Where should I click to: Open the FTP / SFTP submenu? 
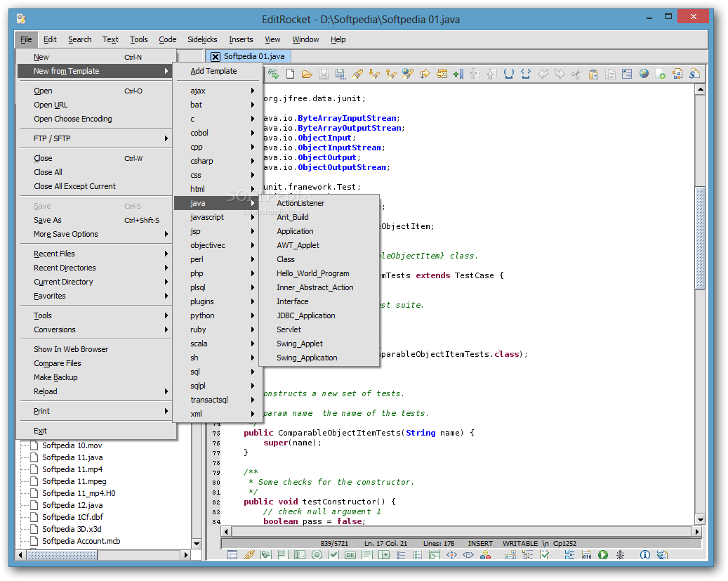pyautogui.click(x=96, y=138)
